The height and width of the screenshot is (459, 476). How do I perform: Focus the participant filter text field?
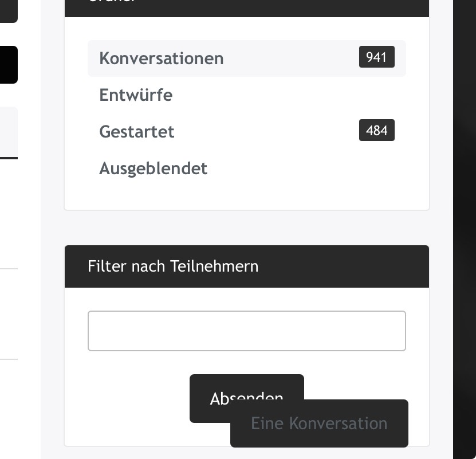point(246,331)
